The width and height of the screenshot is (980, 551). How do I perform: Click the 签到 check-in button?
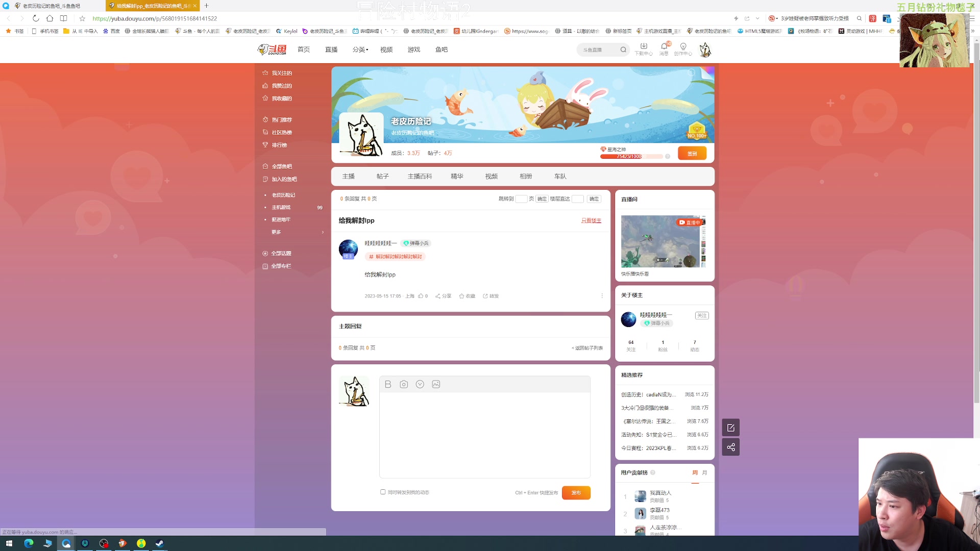click(692, 153)
